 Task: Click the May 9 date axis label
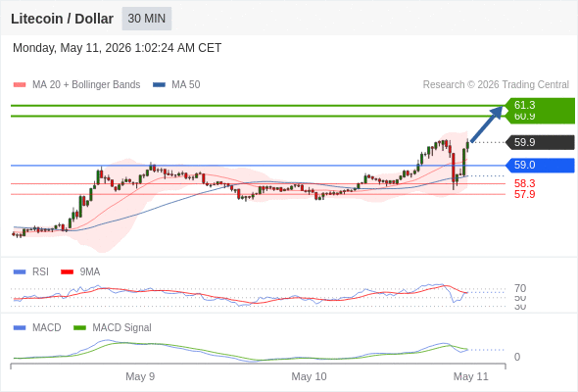[140, 376]
